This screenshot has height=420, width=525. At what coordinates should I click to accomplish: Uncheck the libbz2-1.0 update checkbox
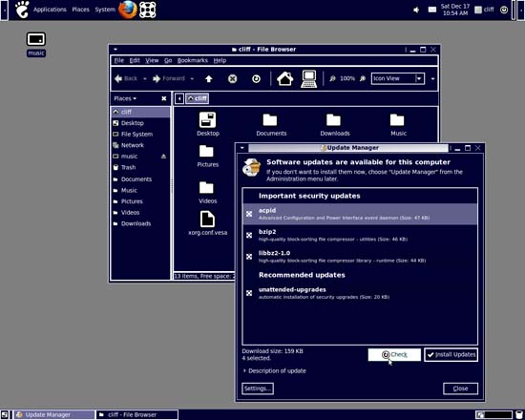[249, 257]
